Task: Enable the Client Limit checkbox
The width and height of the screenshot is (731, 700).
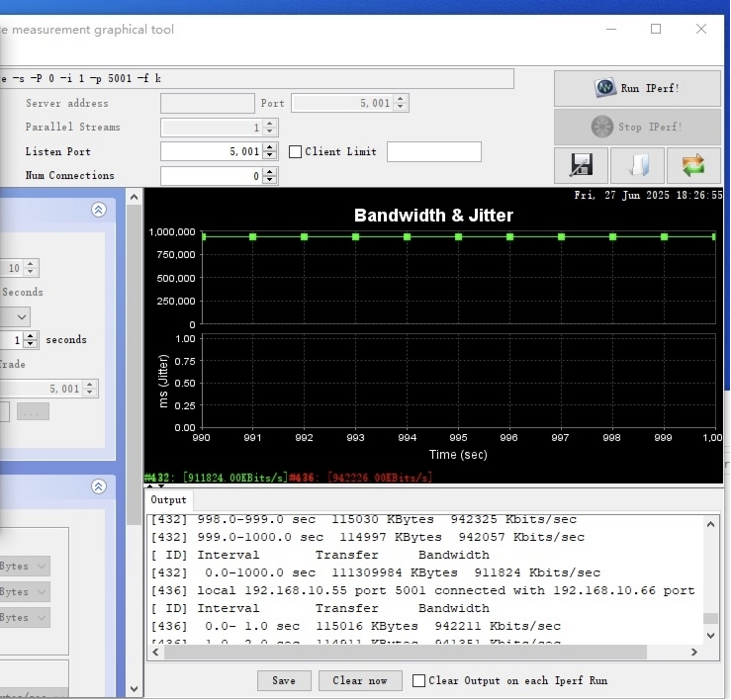Action: point(295,152)
